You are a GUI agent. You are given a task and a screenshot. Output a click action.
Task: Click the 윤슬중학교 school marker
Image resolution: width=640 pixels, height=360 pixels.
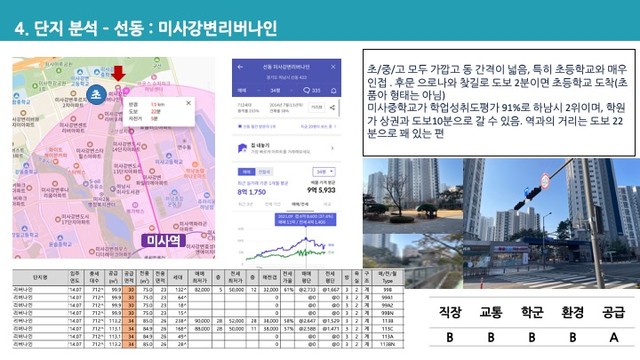60,238
